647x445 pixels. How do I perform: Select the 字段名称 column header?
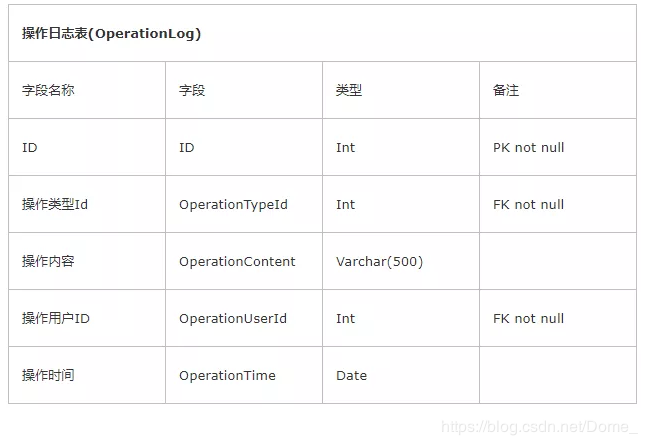click(x=48, y=90)
